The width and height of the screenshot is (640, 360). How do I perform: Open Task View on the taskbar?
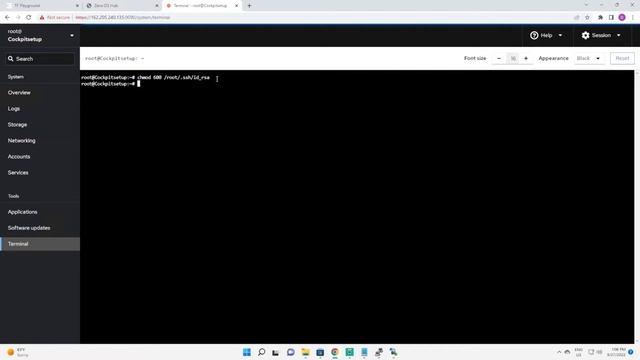tap(276, 352)
